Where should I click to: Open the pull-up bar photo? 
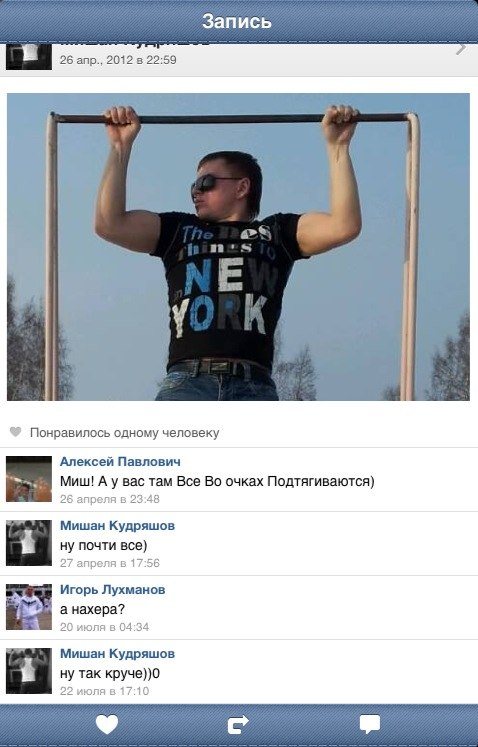(x=238, y=247)
